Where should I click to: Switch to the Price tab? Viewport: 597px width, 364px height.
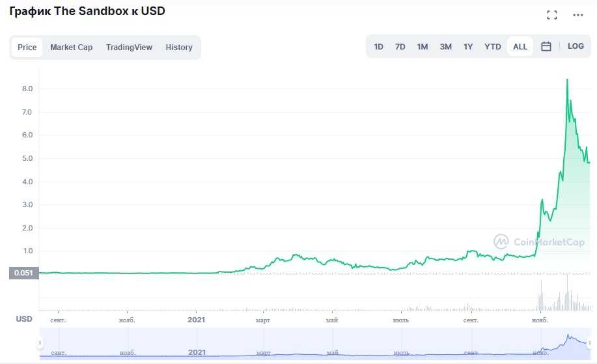coord(27,48)
